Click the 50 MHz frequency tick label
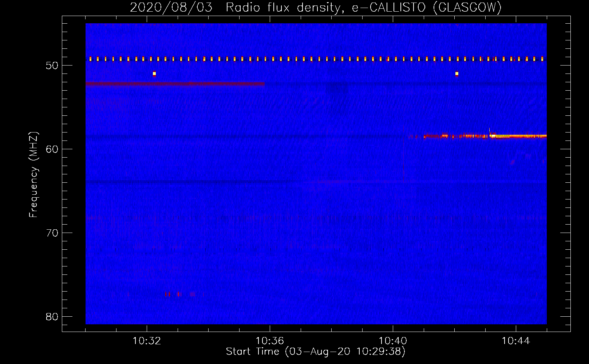Viewport: 589px width, 364px height. 52,66
